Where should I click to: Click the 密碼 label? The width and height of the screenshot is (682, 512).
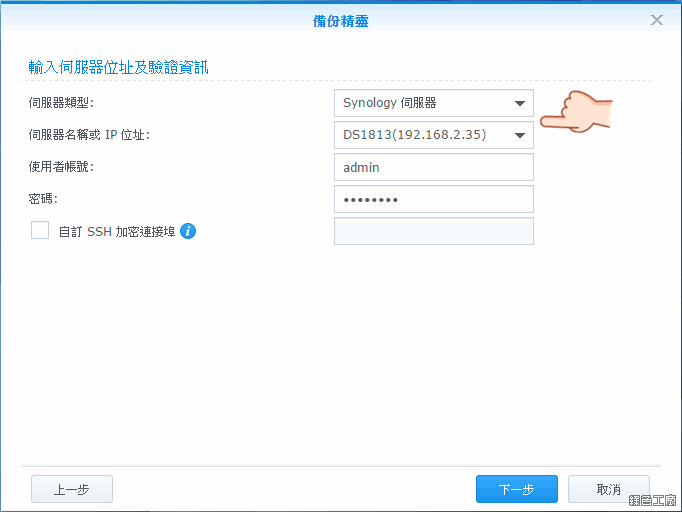(x=43, y=199)
